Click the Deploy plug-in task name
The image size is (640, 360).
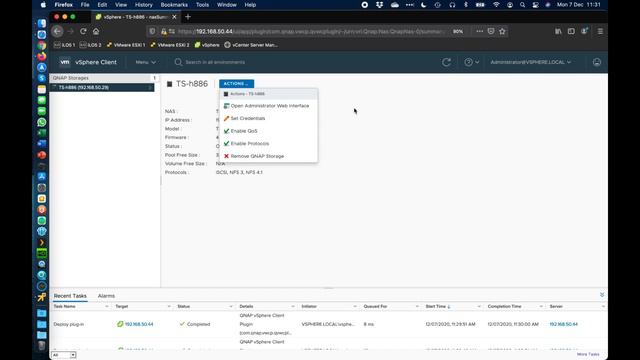coord(69,324)
